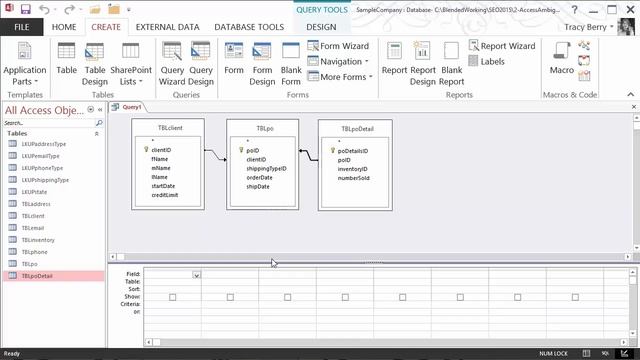Click the Undo arrow icon
The width and height of the screenshot is (640, 360).
[44, 9]
